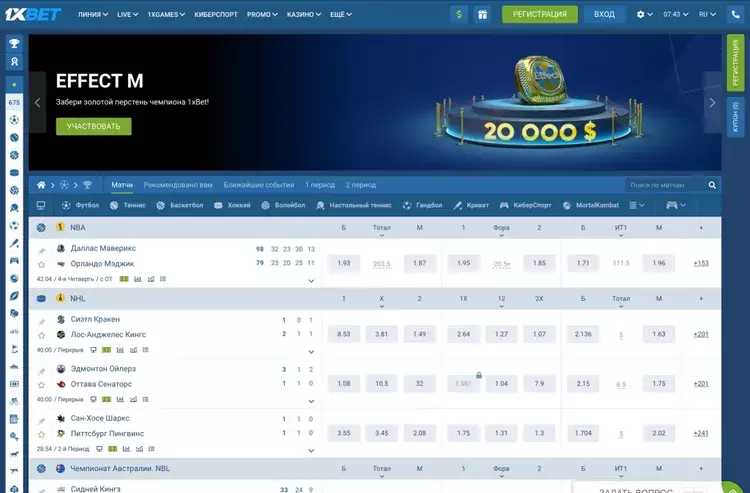Open the gamepad icon in left sidebar
Image resolution: width=750 pixels, height=493 pixels.
tap(14, 261)
